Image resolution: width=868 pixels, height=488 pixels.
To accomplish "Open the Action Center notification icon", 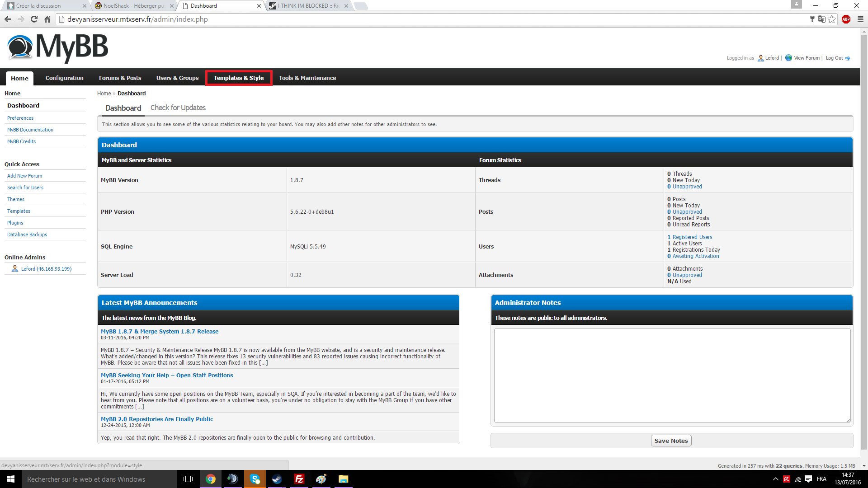I will click(808, 479).
